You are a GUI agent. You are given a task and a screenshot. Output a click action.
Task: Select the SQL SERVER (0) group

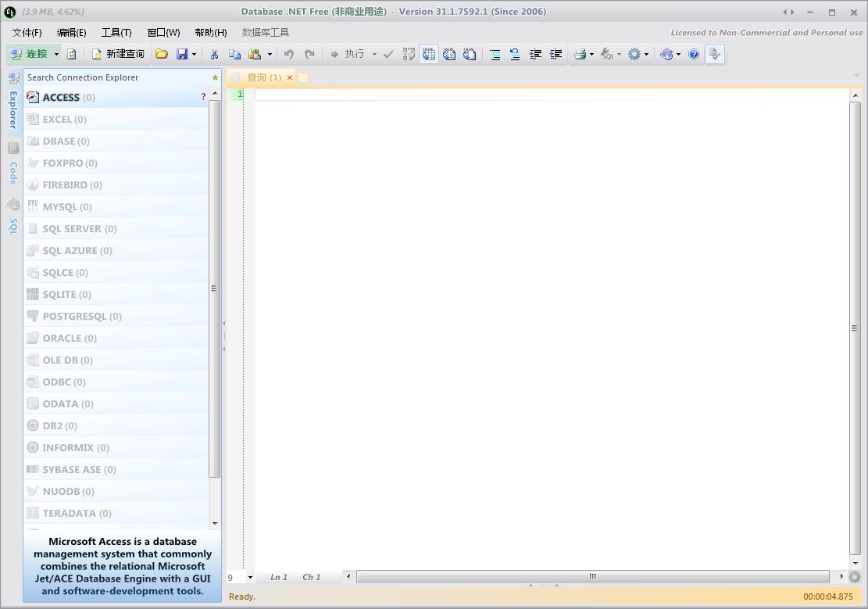coord(115,229)
